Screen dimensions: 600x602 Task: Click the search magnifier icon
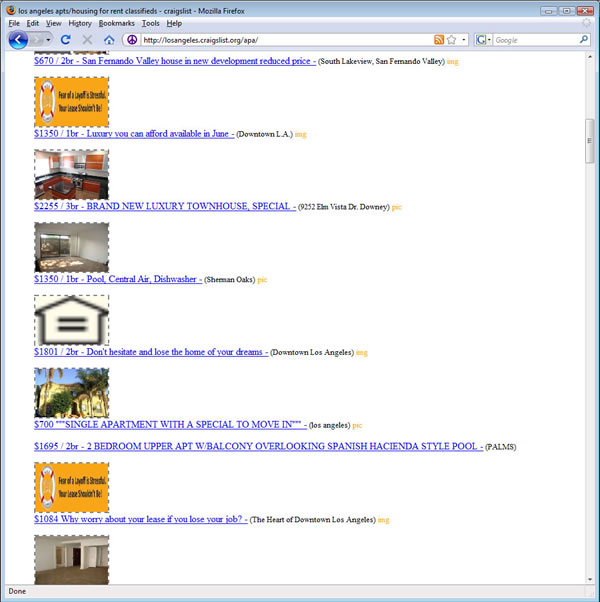click(584, 40)
